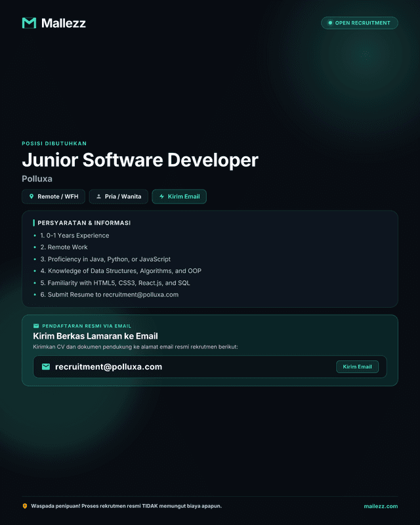420x525 pixels.
Task: Select the Remote / WFH tag
Action: (54, 196)
